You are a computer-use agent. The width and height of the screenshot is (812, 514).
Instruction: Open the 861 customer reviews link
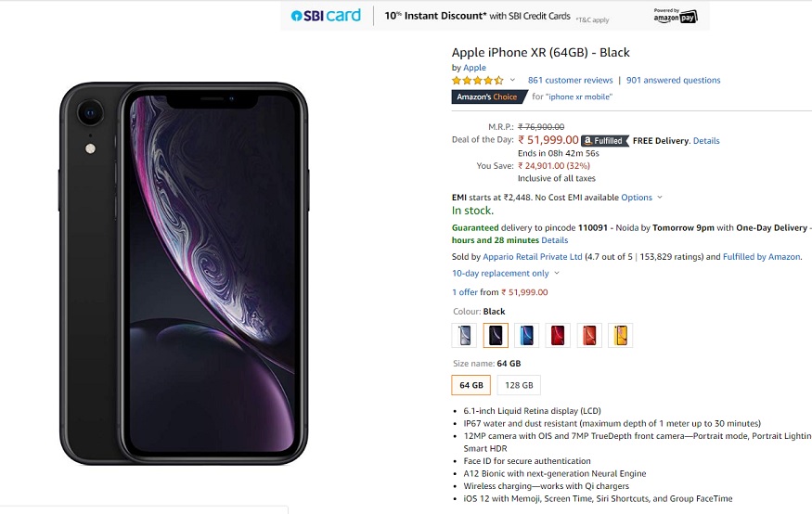coord(570,80)
